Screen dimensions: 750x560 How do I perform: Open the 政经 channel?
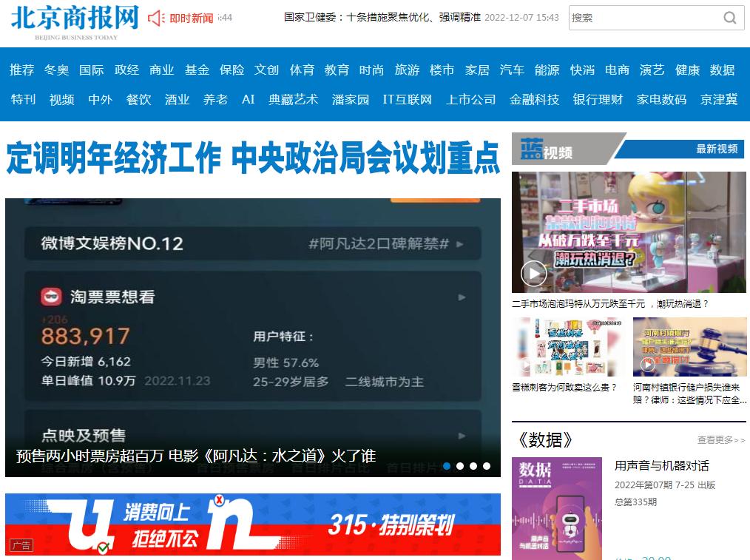click(126, 70)
